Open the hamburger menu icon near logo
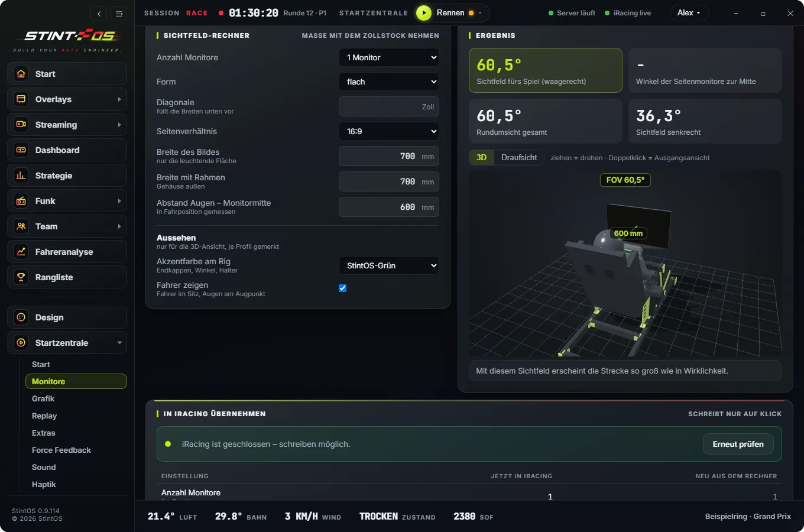The height and width of the screenshot is (532, 804). point(119,14)
